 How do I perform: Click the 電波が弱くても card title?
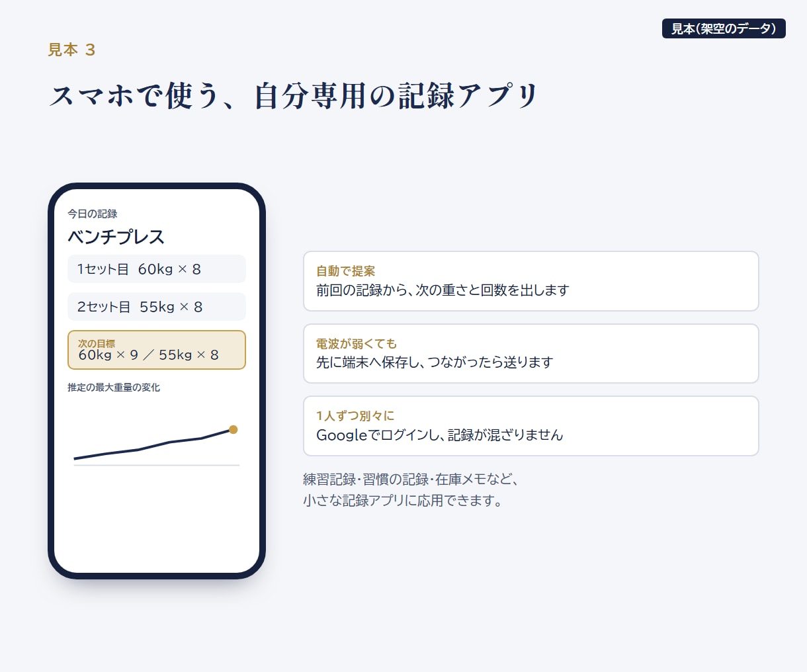[357, 344]
